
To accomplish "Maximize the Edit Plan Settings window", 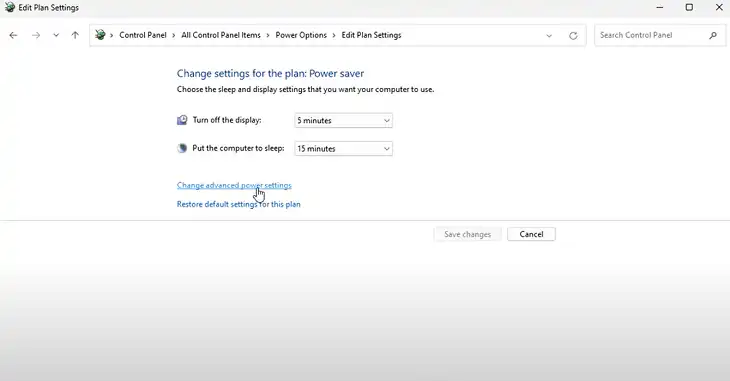I will pos(689,7).
